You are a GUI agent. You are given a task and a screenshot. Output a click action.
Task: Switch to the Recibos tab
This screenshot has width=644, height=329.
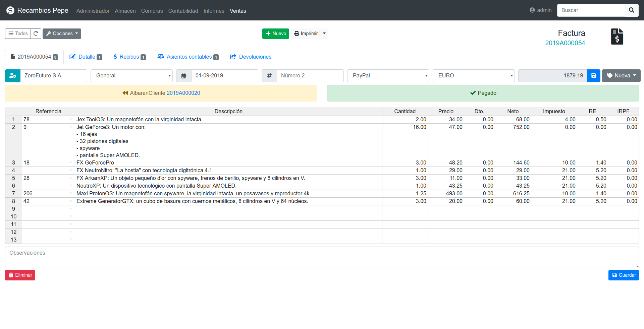(129, 57)
